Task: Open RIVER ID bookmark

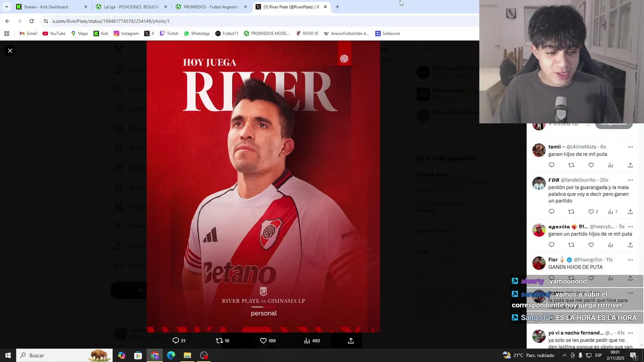Action: tap(307, 34)
